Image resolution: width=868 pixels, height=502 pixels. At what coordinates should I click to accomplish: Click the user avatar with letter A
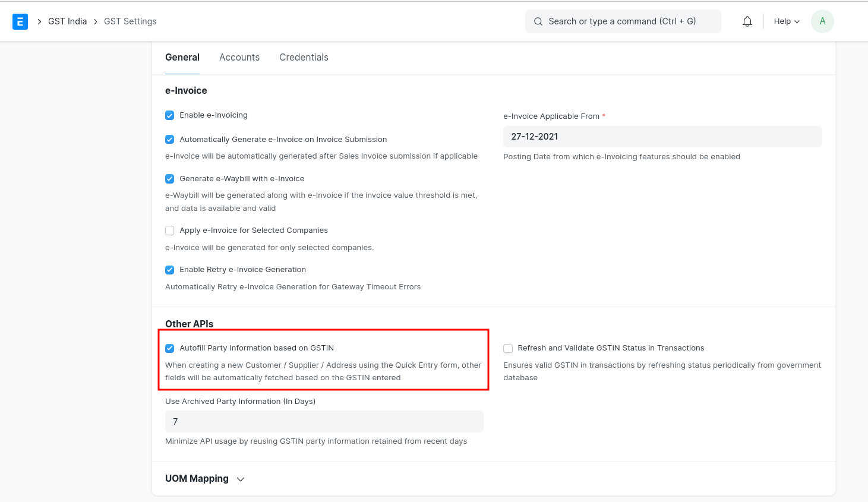point(822,21)
